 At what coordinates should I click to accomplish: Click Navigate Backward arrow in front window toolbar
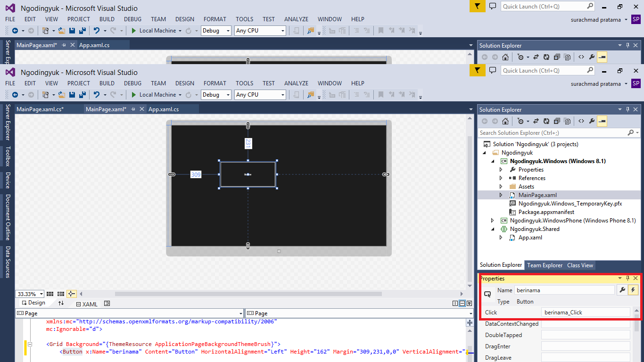point(15,95)
